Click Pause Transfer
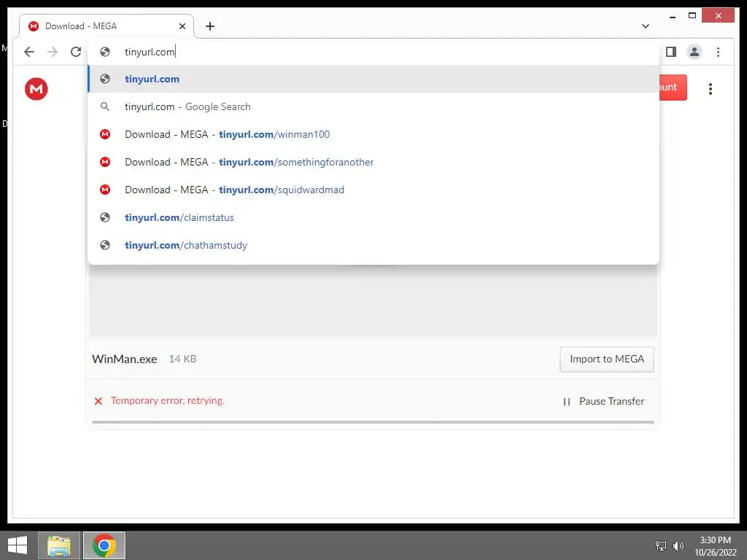The width and height of the screenshot is (747, 560). click(603, 402)
